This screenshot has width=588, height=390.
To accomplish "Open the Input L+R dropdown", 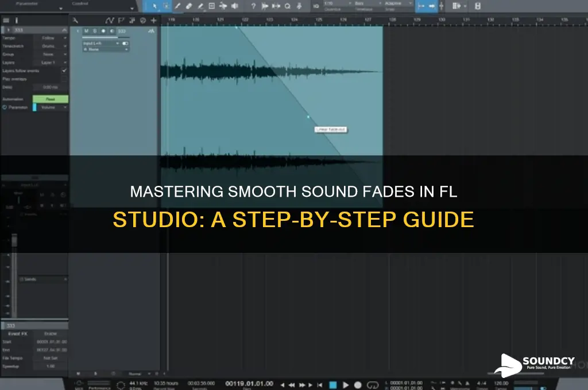I will [x=101, y=44].
